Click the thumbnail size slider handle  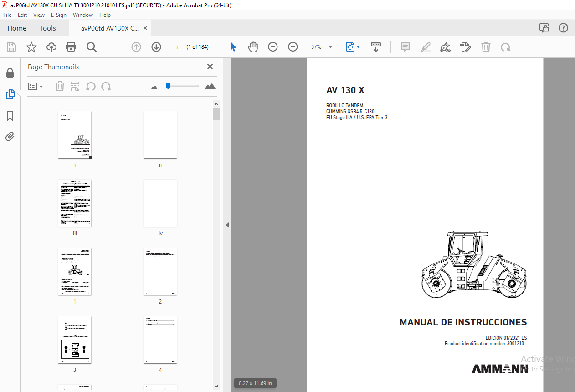pos(168,85)
